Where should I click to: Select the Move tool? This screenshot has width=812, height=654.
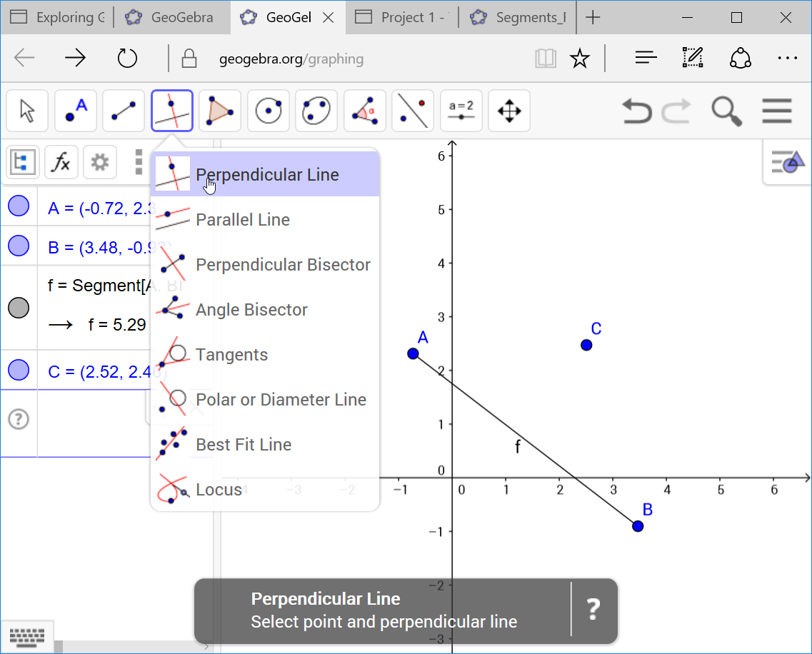click(26, 111)
